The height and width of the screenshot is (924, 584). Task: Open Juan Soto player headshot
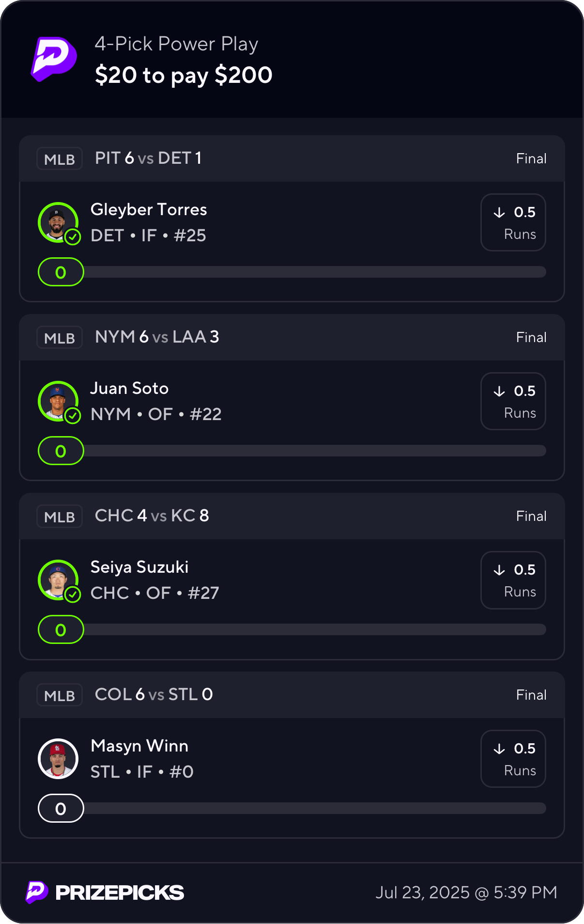[58, 401]
